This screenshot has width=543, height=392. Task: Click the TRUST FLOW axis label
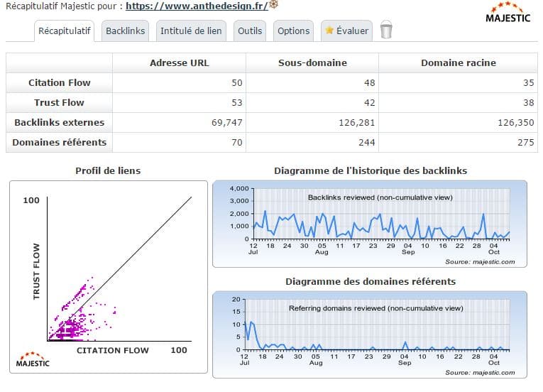[36, 271]
